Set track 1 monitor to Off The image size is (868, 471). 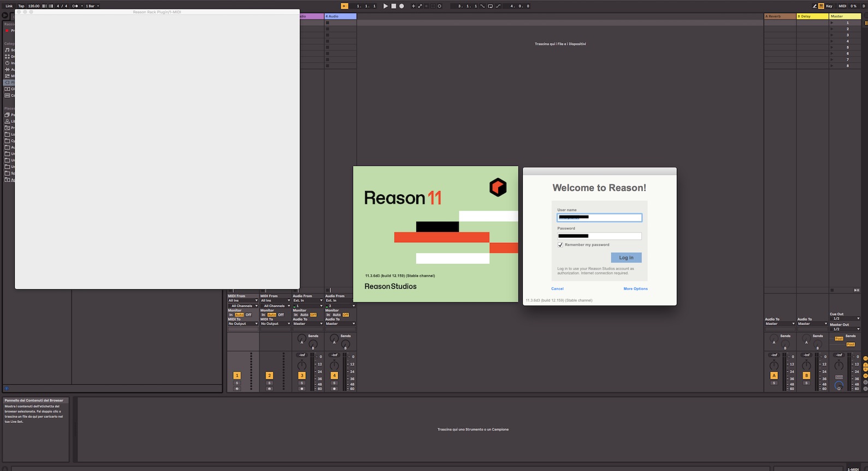click(x=249, y=315)
